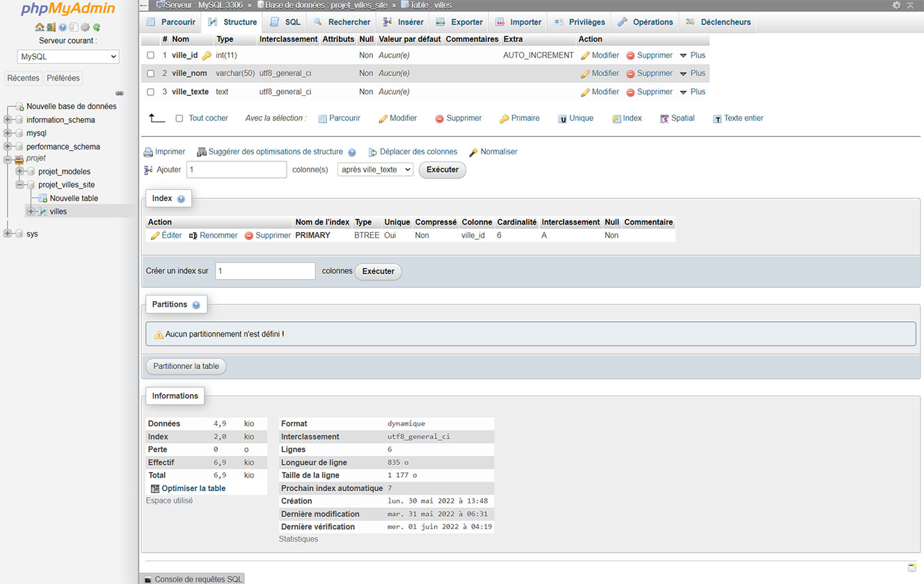924x584 pixels.
Task: Click the 'Base de données : projet_villes_site' breadcrumb
Action: (321, 5)
